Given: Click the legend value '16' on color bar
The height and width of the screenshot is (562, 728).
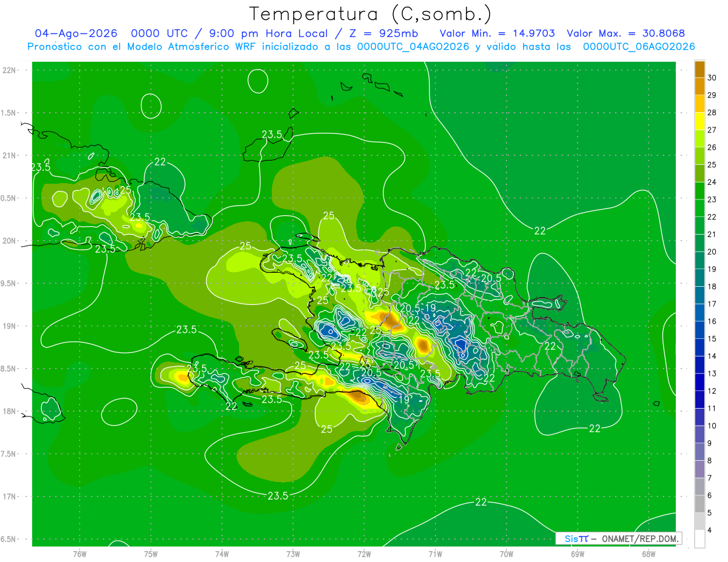Looking at the screenshot, I should click(712, 321).
